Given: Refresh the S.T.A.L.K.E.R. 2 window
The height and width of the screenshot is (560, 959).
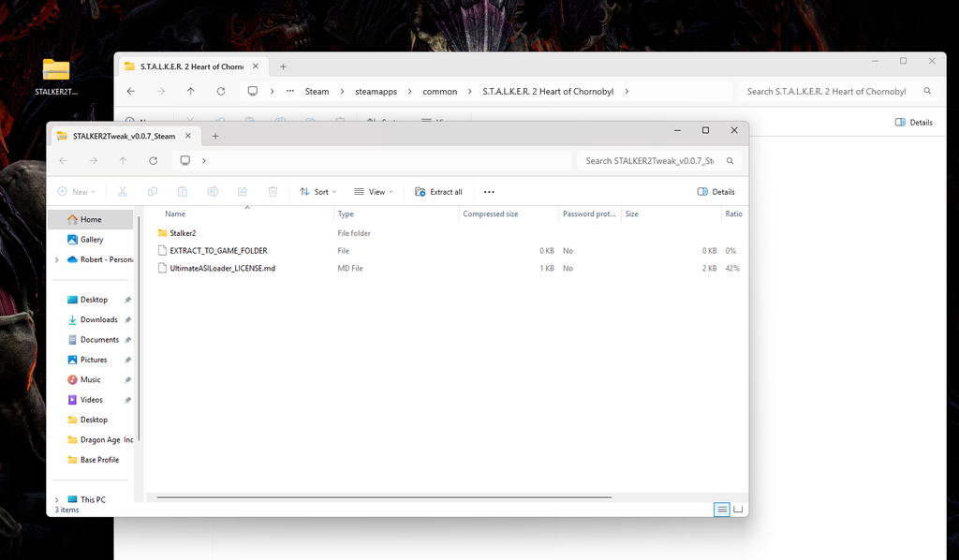Looking at the screenshot, I should coord(221,91).
